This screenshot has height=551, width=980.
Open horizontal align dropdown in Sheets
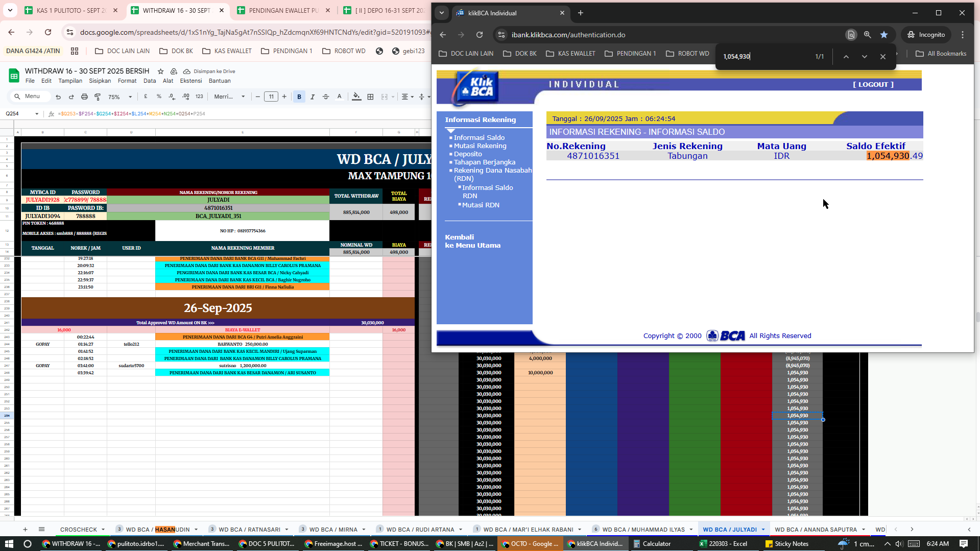pos(407,97)
